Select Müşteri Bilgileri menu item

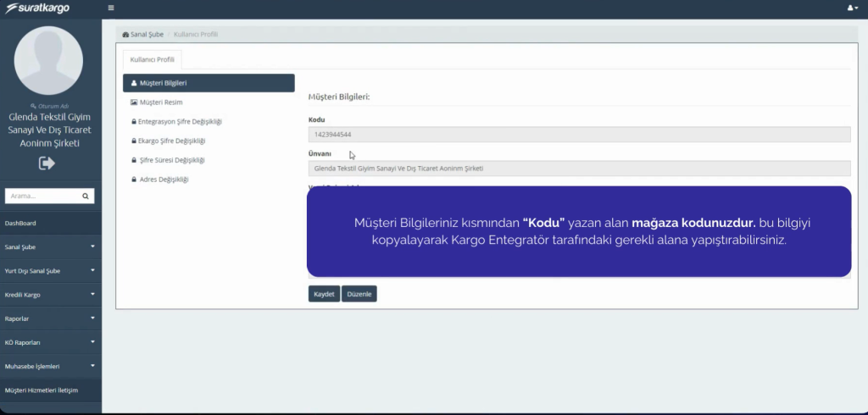209,83
